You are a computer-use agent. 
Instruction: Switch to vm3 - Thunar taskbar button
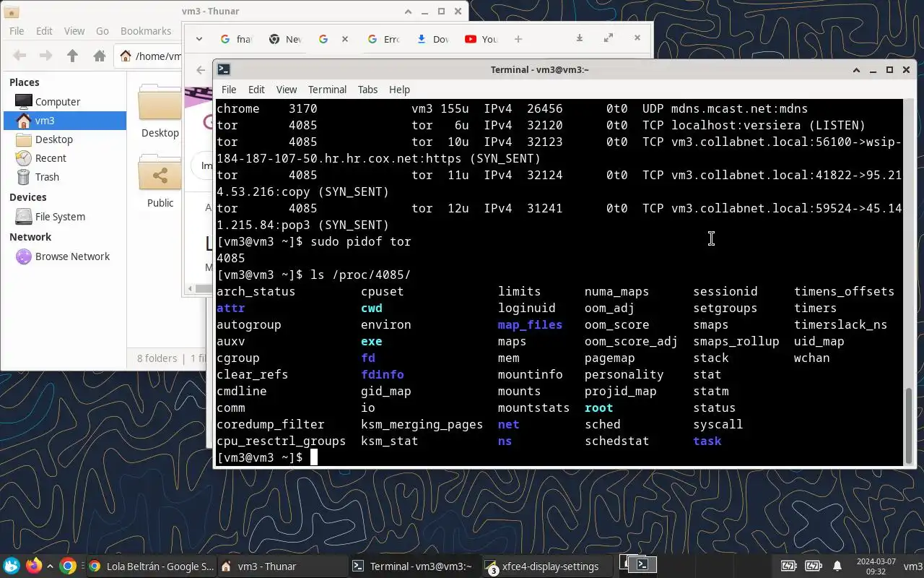click(x=282, y=566)
